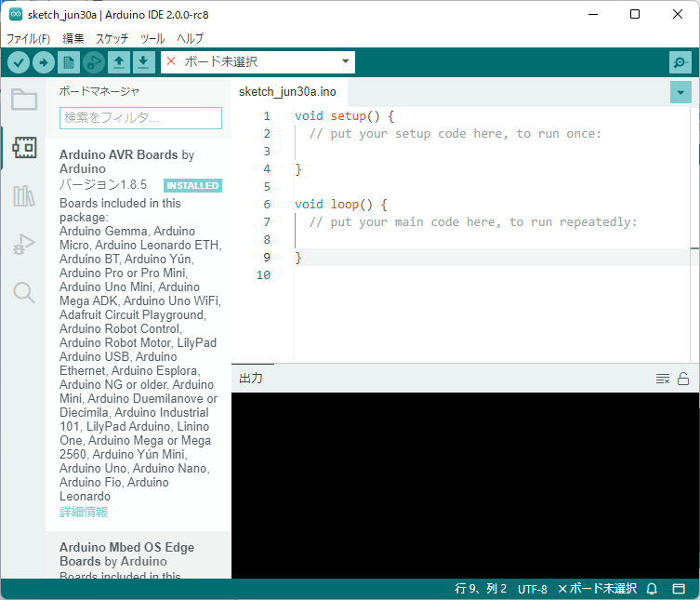700x600 pixels.
Task: Toggle the output scroll lock icon
Action: tap(683, 379)
